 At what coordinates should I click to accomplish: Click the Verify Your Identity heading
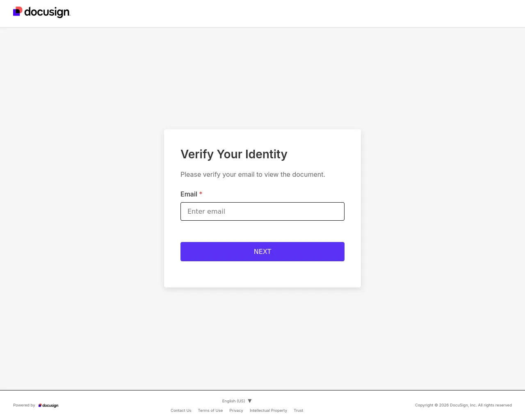click(x=234, y=154)
